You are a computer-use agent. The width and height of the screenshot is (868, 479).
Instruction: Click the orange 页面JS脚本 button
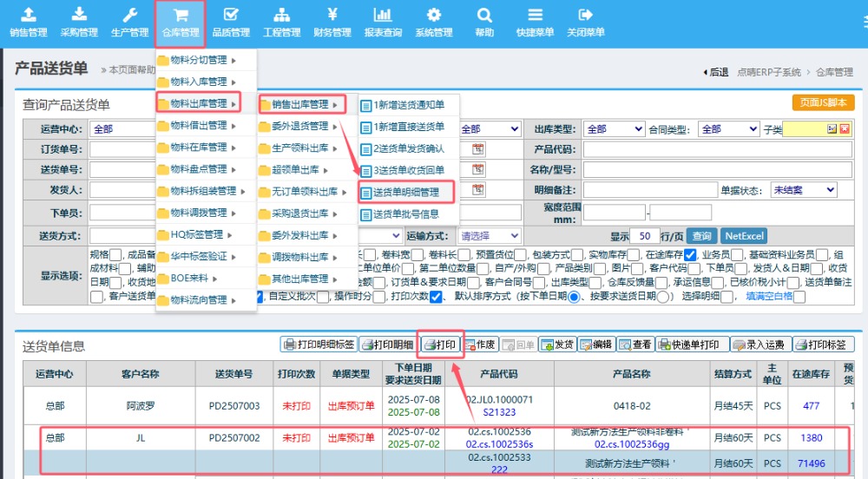823,102
